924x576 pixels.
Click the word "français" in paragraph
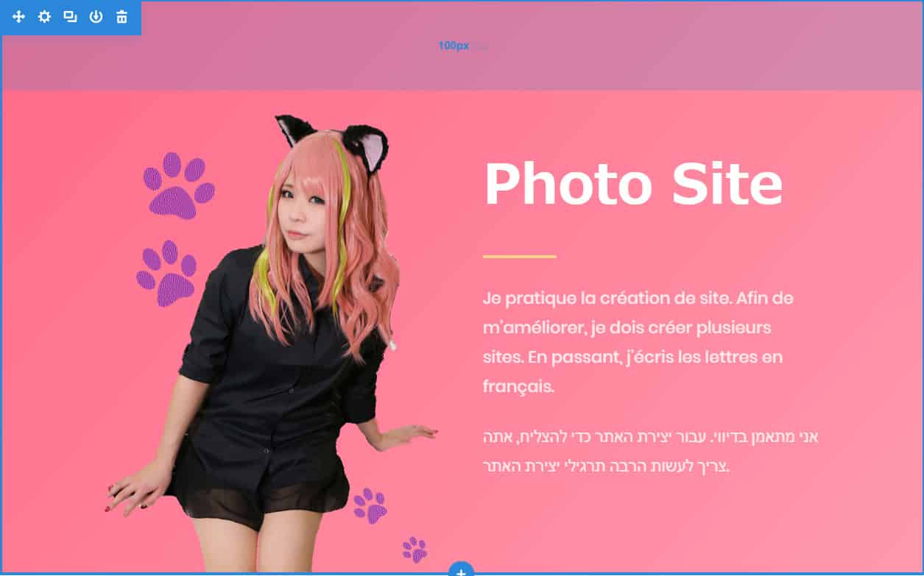[x=518, y=387]
